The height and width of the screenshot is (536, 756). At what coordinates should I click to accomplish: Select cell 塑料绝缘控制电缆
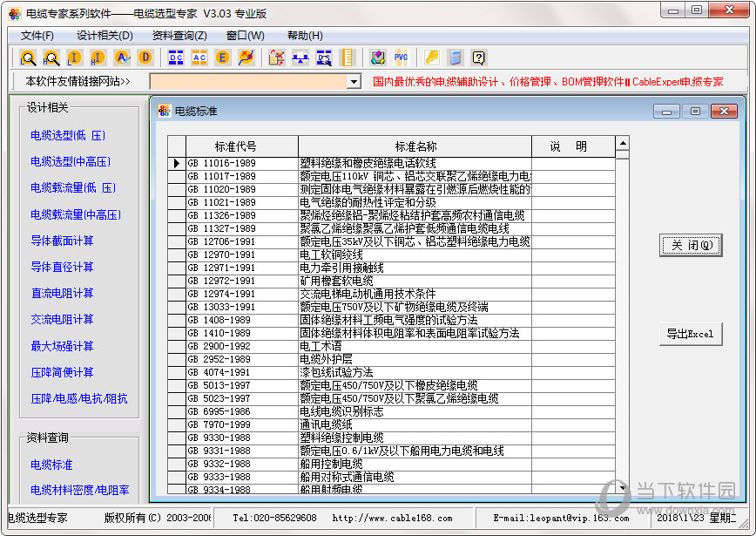[x=415, y=438]
